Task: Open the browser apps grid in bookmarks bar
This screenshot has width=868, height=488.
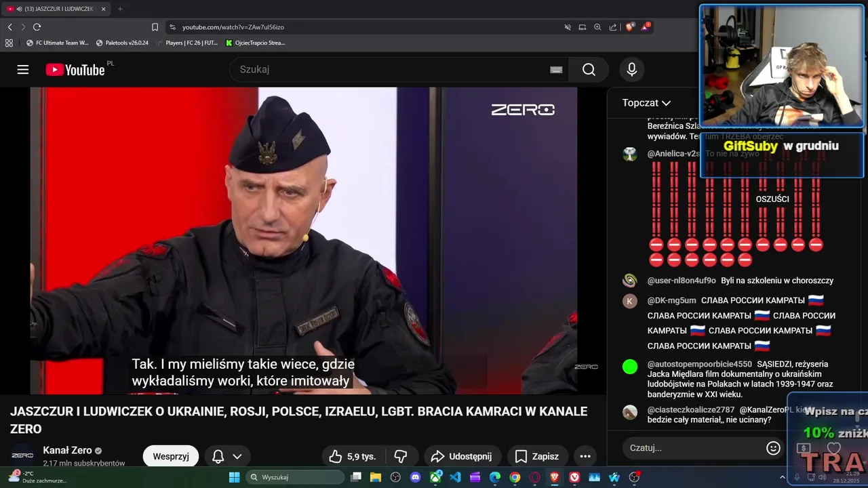Action: pyautogui.click(x=9, y=43)
